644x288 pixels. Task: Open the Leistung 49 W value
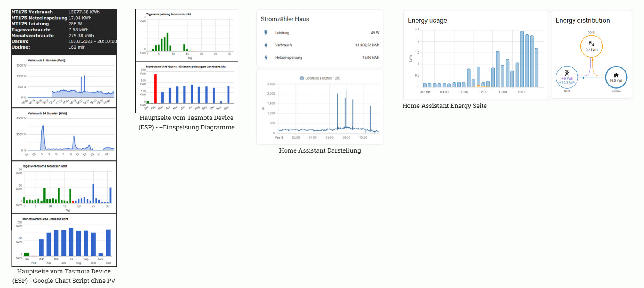click(375, 33)
